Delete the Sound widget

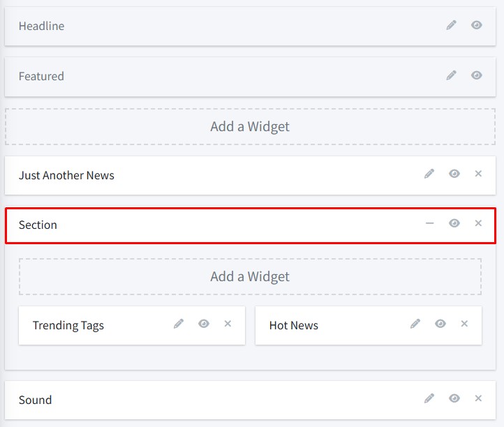478,398
